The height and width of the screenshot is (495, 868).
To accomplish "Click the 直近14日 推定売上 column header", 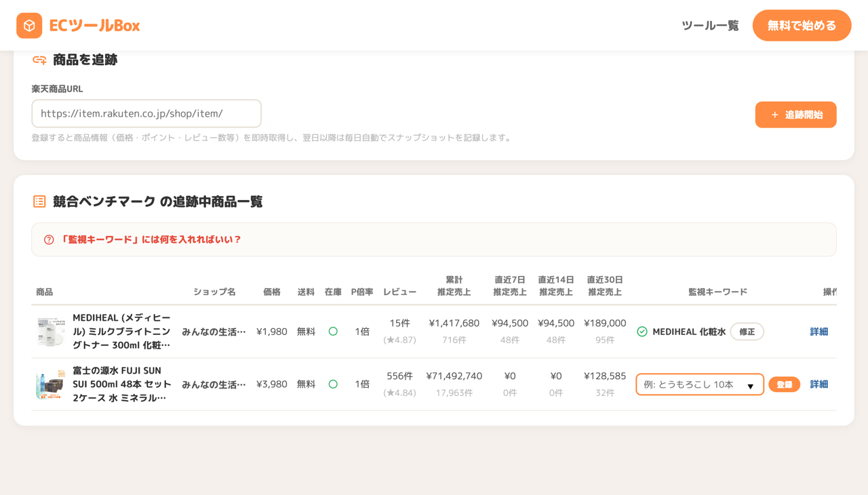I will pyautogui.click(x=556, y=286).
